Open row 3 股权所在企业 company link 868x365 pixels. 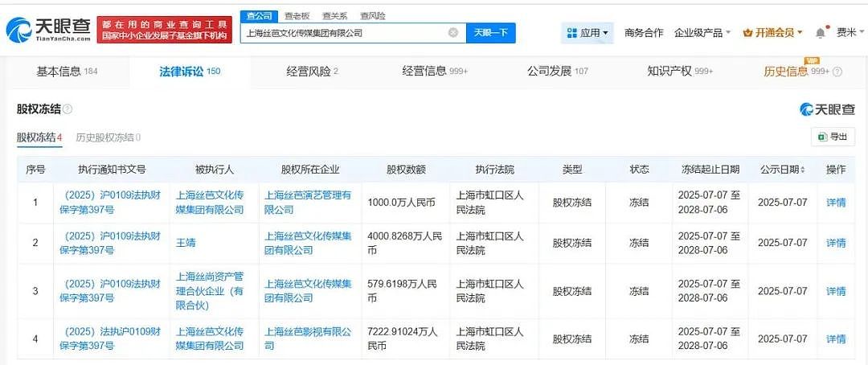click(x=308, y=291)
